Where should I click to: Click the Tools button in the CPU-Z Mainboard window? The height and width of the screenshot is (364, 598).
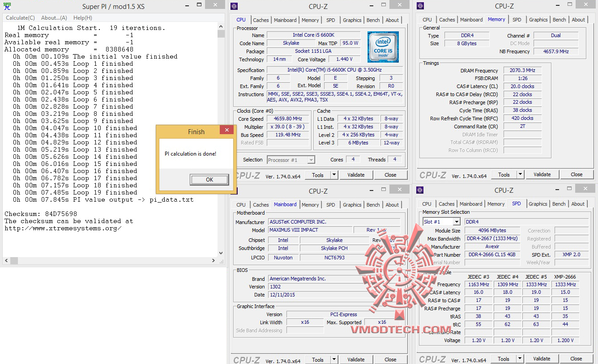[x=318, y=360]
